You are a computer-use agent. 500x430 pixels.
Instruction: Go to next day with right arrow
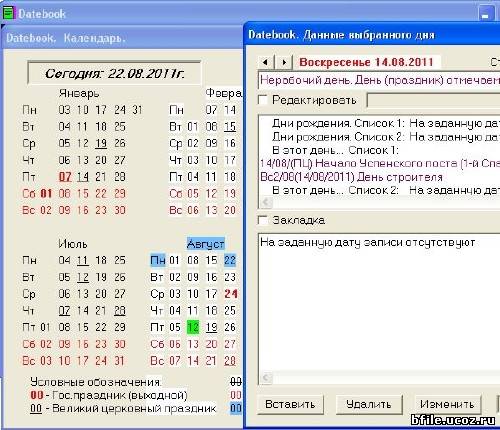[284, 62]
